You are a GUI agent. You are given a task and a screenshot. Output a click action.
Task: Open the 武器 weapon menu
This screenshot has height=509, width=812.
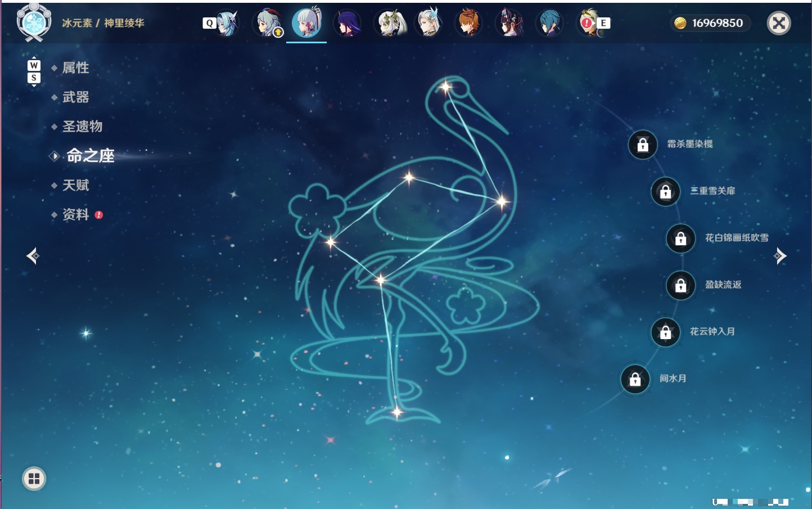(x=75, y=97)
